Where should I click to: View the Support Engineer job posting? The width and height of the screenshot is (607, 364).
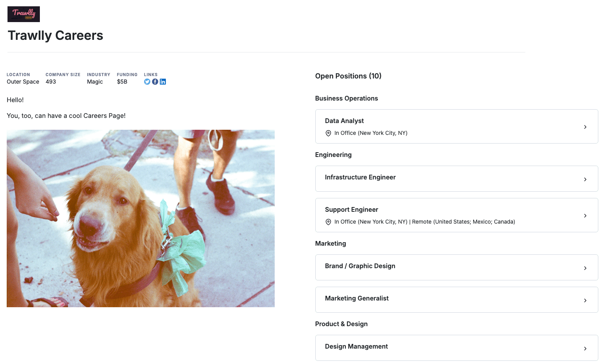(x=351, y=209)
